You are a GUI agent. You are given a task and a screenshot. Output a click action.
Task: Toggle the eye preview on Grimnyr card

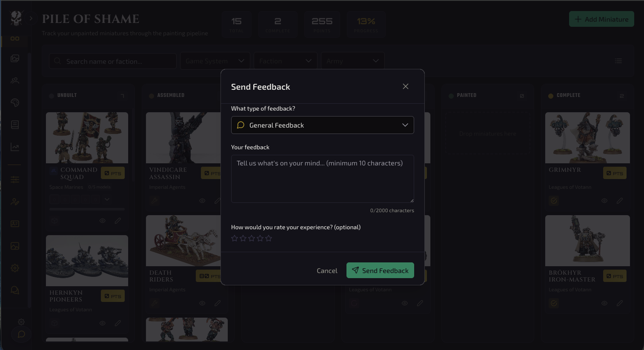[x=604, y=200]
